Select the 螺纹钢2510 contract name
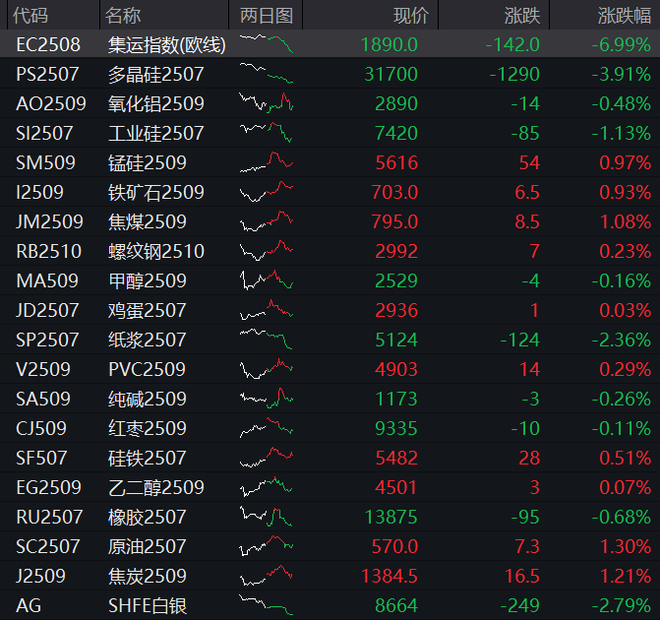The height and width of the screenshot is (620, 660). click(x=156, y=251)
